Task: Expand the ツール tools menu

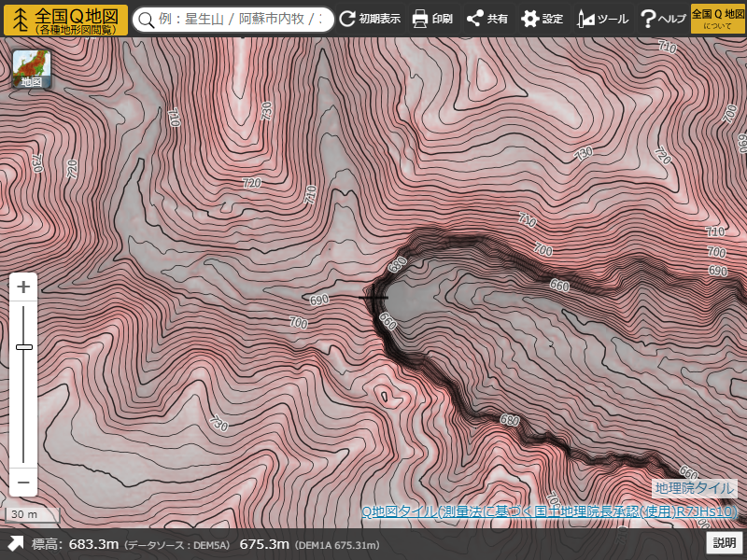Action: [x=602, y=20]
